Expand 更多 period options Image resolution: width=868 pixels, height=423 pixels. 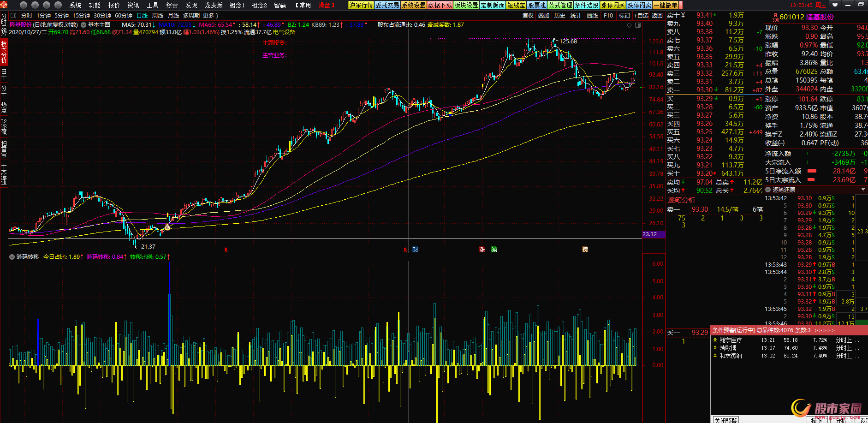pos(210,16)
